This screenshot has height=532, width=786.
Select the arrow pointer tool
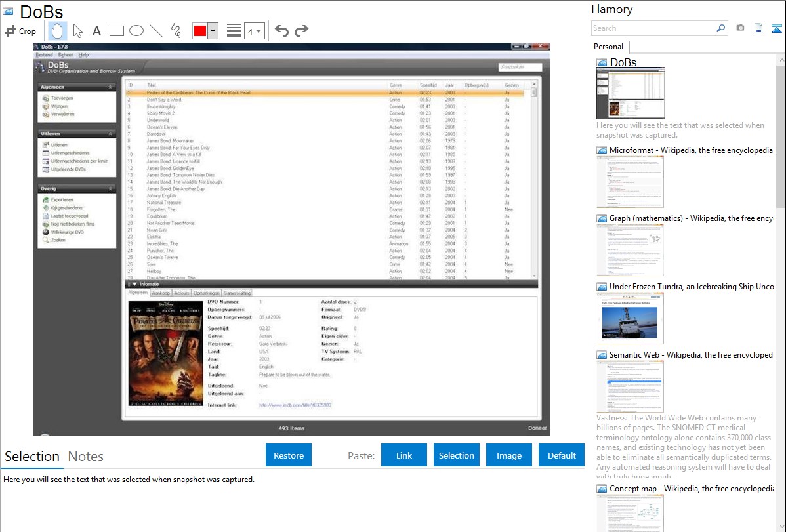tap(77, 31)
